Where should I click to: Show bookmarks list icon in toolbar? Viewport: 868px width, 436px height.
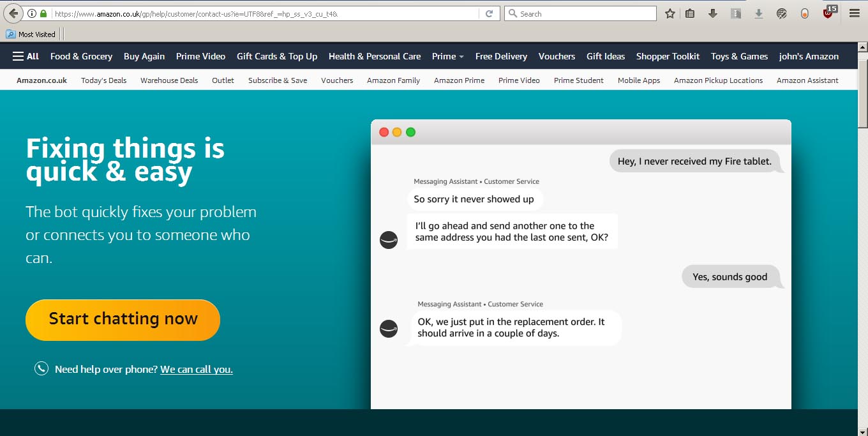pyautogui.click(x=690, y=13)
